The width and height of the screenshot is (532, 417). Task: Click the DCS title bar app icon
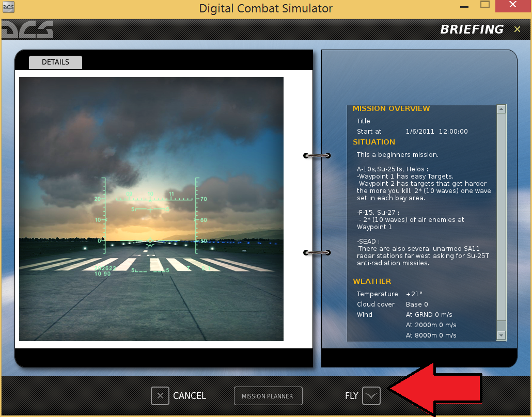click(x=8, y=7)
